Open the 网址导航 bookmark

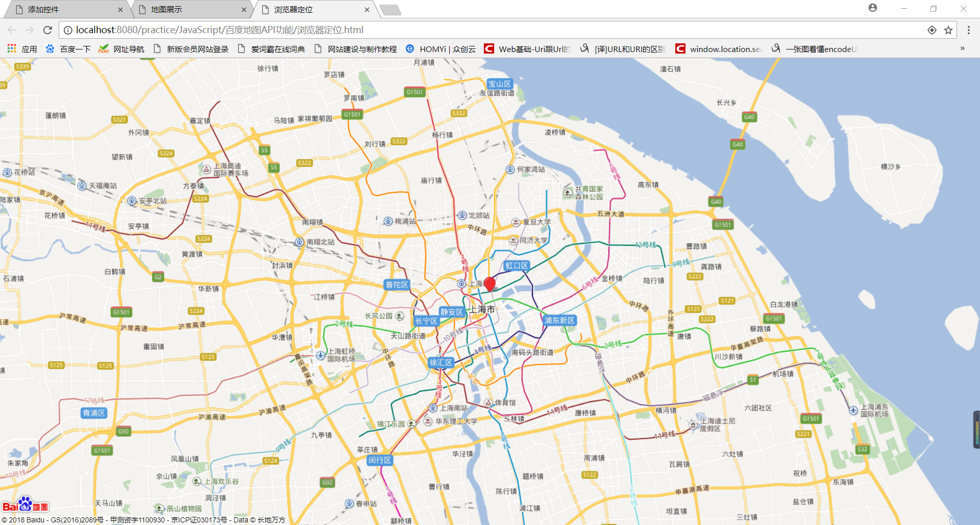click(121, 49)
